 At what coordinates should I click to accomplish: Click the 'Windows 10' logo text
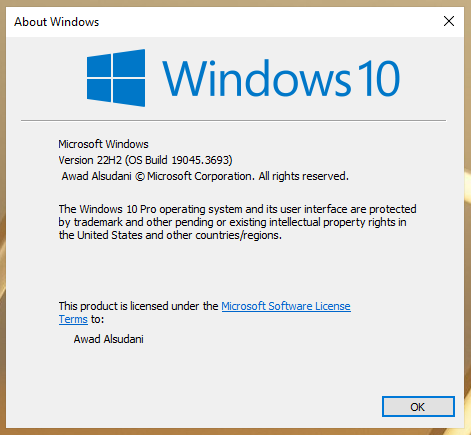tap(281, 79)
